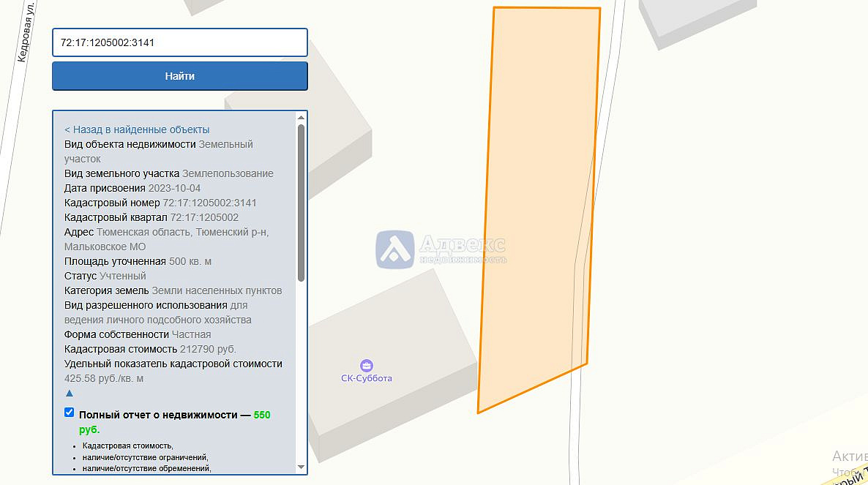Click the scroll up arrow in info panel
This screenshot has height=485, width=868.
[301, 117]
